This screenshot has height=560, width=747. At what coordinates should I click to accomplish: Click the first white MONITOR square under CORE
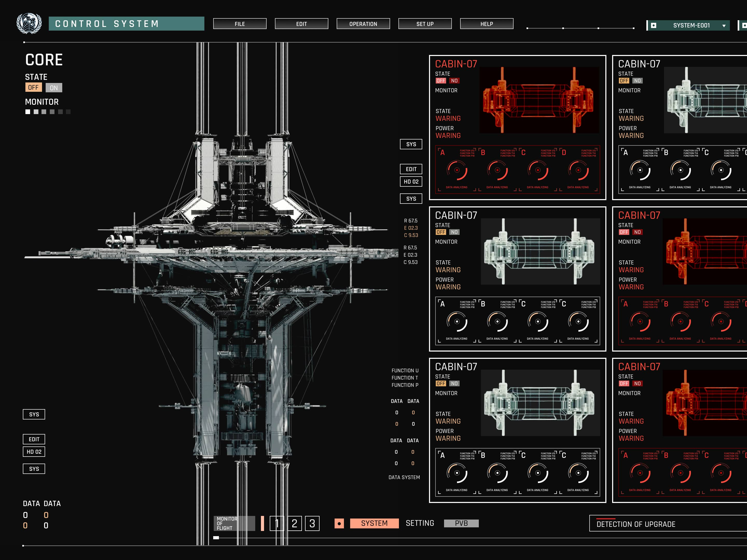pos(28,112)
